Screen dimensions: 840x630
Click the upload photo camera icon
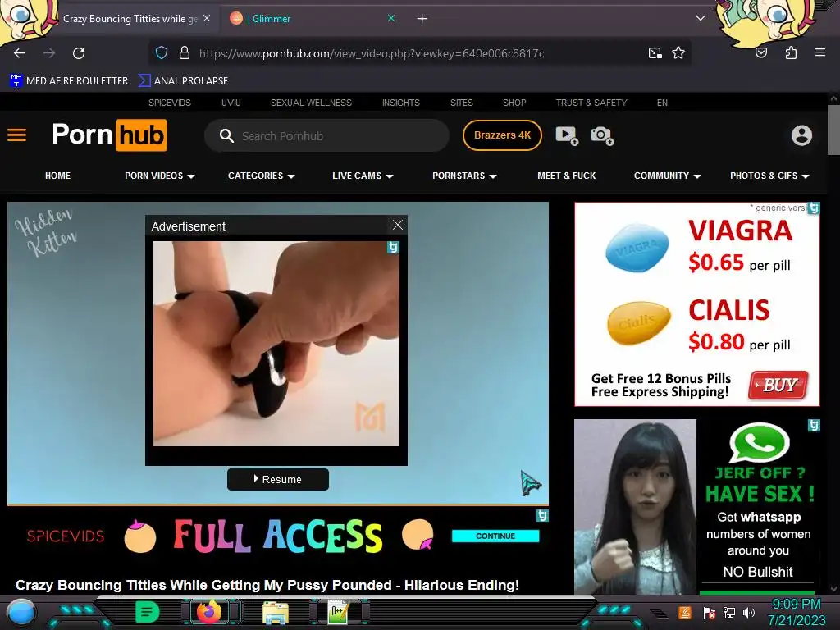tap(602, 135)
